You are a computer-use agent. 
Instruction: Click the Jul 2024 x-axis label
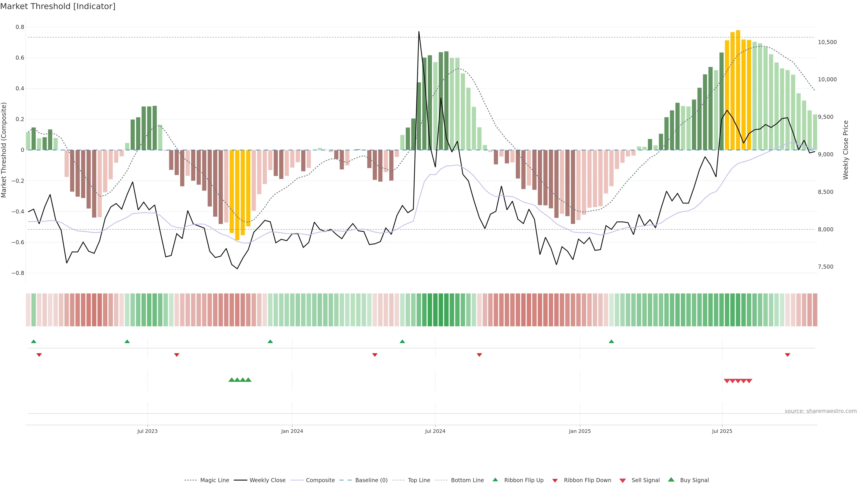point(435,431)
